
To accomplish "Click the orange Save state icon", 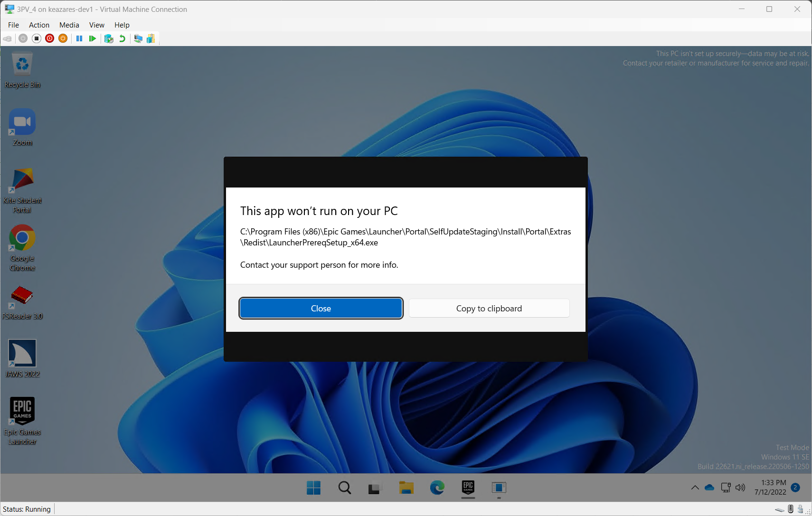I will [x=63, y=38].
